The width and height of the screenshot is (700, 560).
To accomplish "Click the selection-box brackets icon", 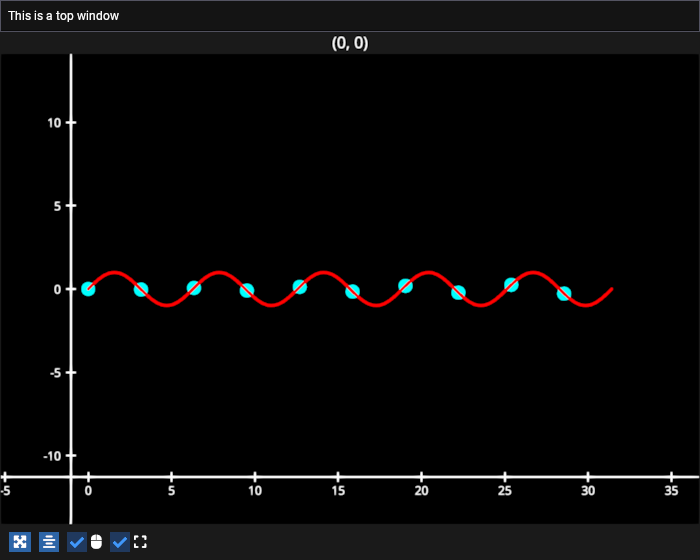I will (140, 542).
